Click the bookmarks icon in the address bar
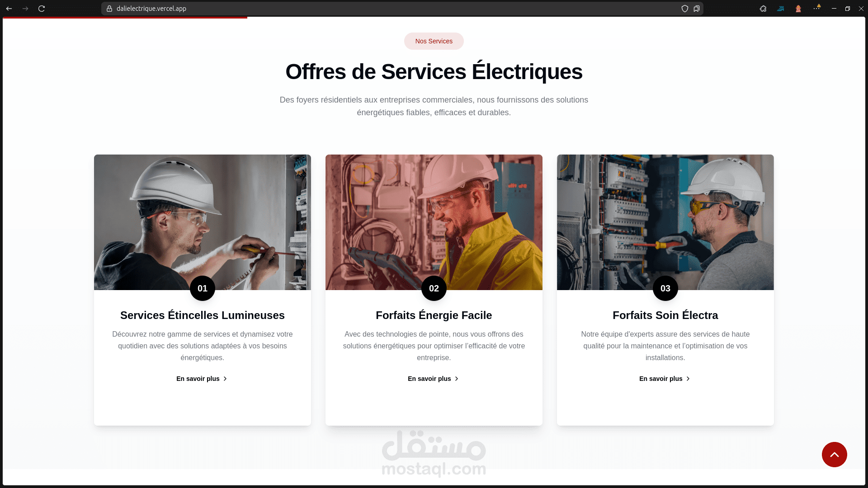 click(697, 9)
